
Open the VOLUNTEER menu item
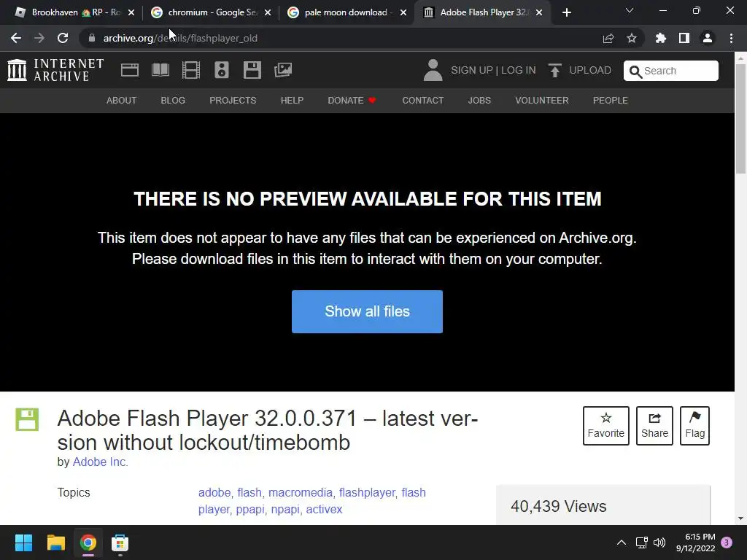click(x=542, y=101)
